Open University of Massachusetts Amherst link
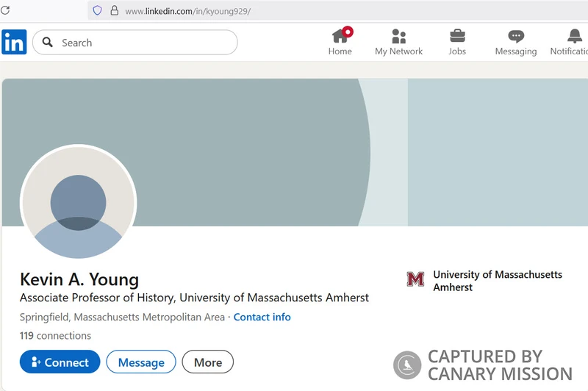This screenshot has height=391, width=588. coord(498,281)
